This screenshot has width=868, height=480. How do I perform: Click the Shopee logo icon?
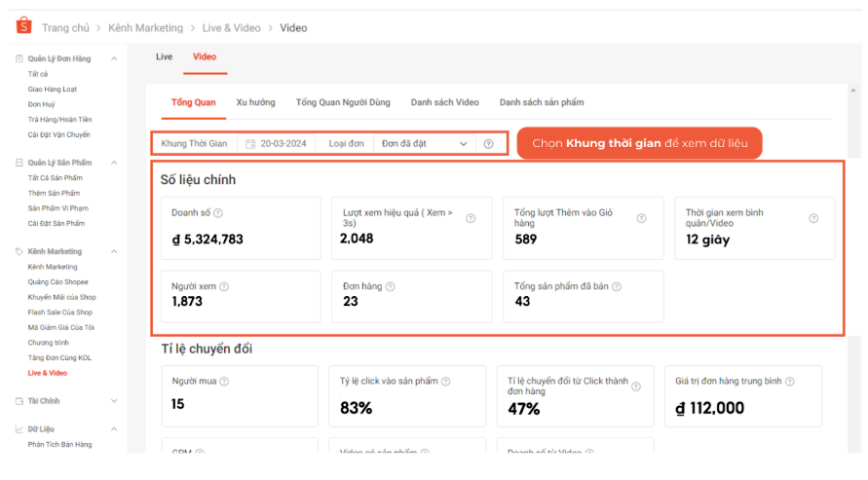22,26
